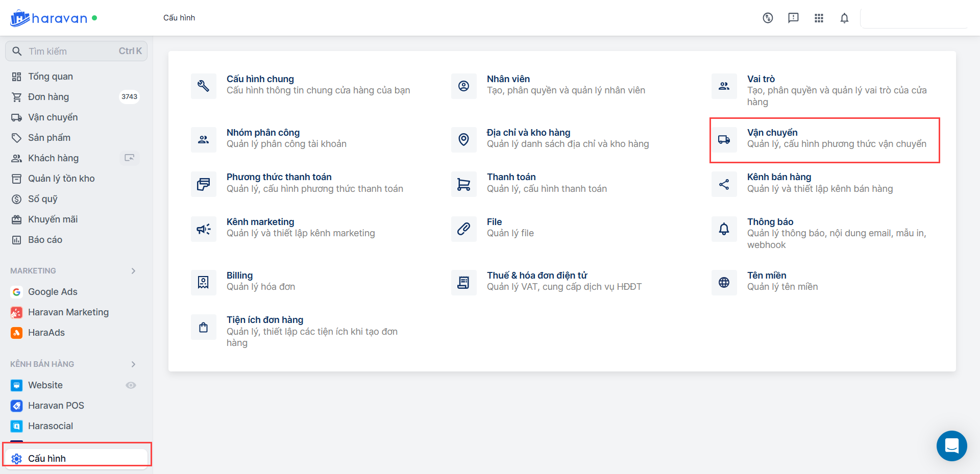Viewport: 980px width, 474px height.
Task: Click the Haravan logo
Action: pyautogui.click(x=49, y=18)
